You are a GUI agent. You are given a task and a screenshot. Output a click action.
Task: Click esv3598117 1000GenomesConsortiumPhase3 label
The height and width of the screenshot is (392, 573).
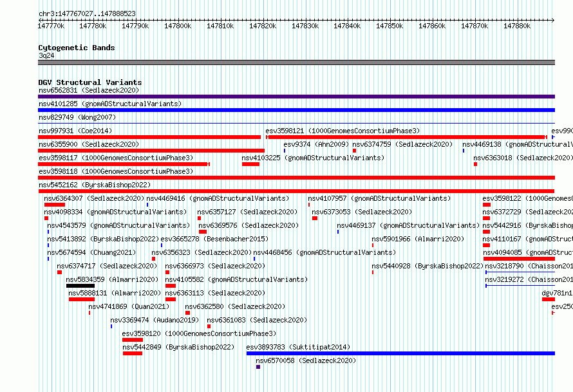click(x=116, y=158)
